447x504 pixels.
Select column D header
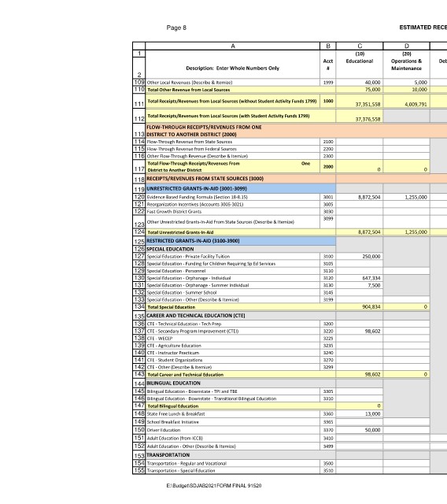click(x=407, y=46)
